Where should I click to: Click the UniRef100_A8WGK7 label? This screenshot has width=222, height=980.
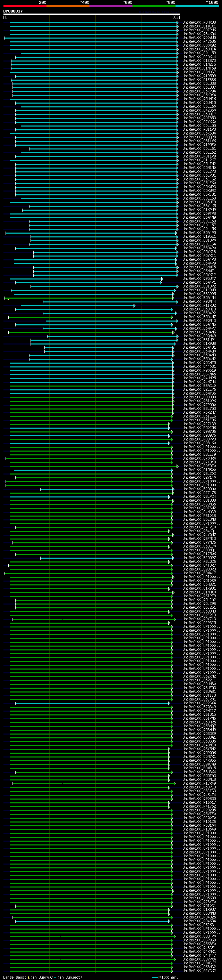pos(199,963)
